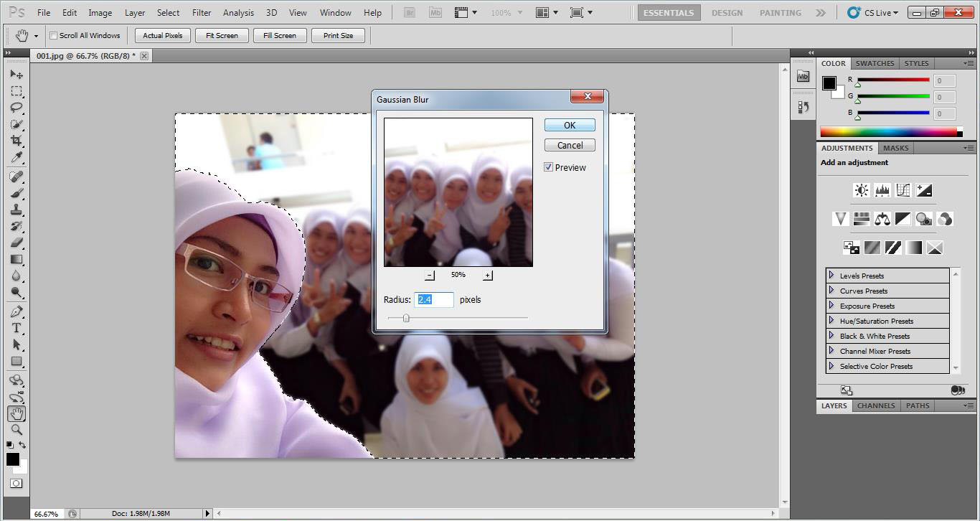This screenshot has width=980, height=521.
Task: Click the Radius slider handle
Action: tap(406, 318)
